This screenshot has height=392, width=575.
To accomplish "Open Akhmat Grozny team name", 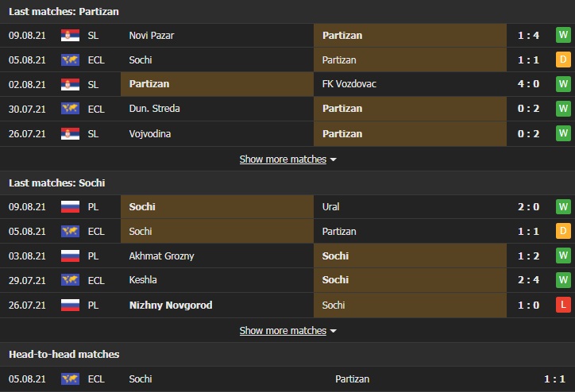I will coord(161,256).
